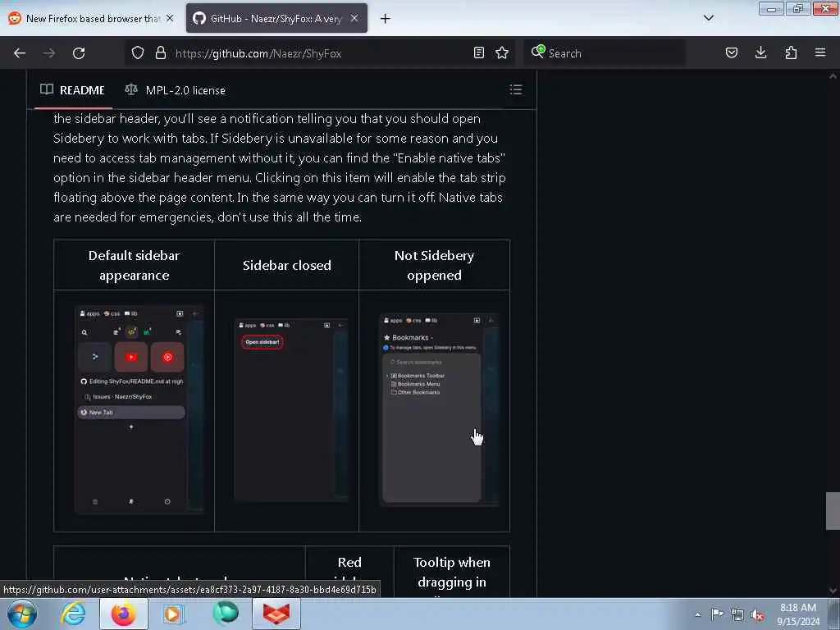Expand the list all tabs chevron
Viewport: 840px width, 630px height.
point(709,18)
